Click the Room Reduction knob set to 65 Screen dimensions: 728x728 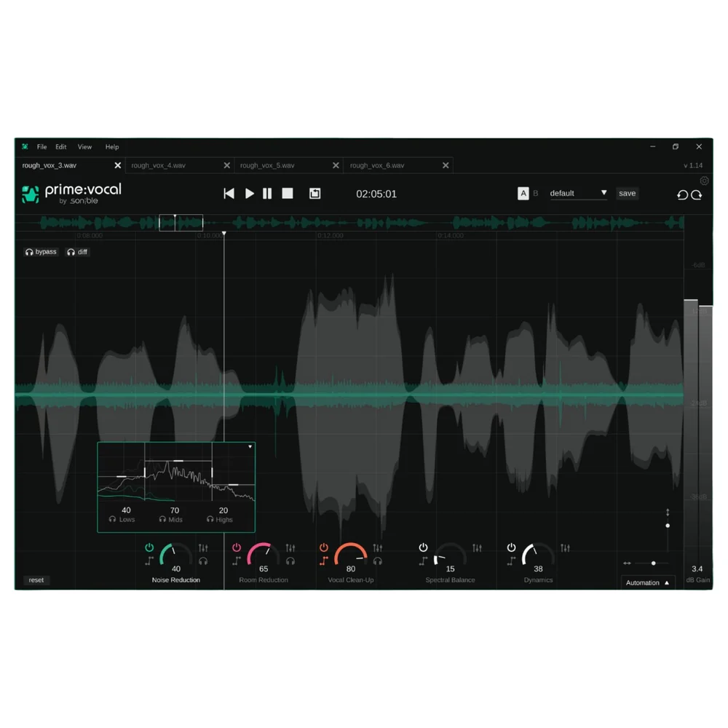264,555
